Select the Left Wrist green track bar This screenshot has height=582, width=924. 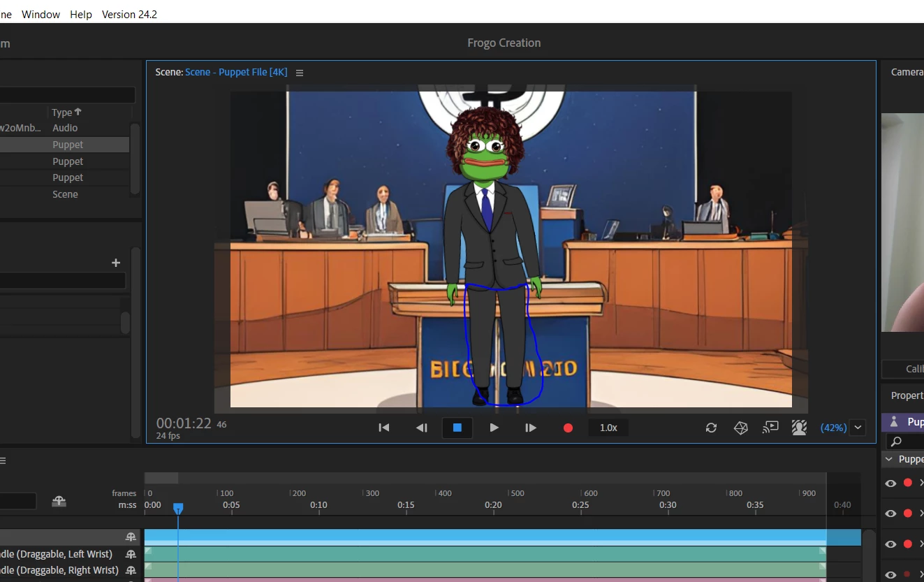pyautogui.click(x=485, y=554)
